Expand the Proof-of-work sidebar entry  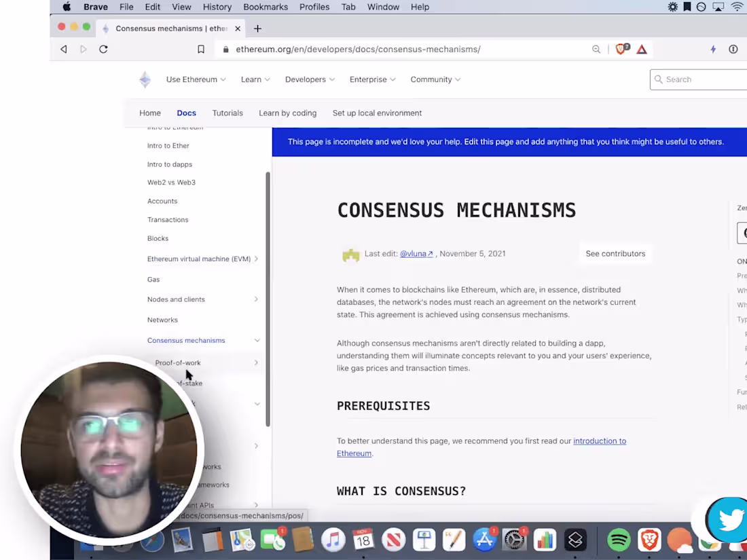pyautogui.click(x=256, y=362)
